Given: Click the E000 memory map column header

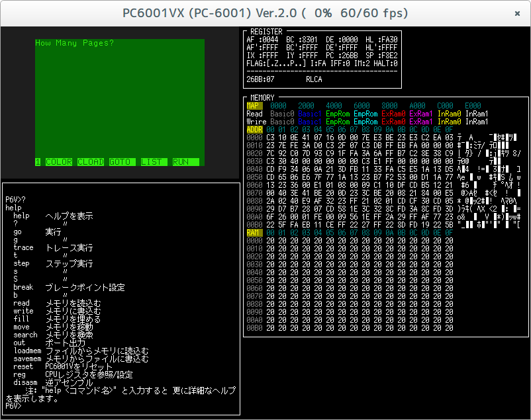Looking at the screenshot, I should pyautogui.click(x=473, y=106).
